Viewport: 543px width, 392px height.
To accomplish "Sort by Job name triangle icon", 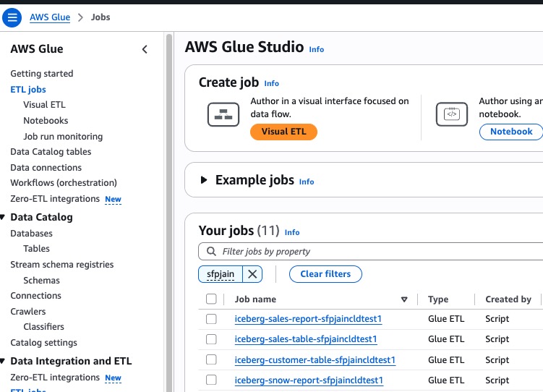I will pos(404,299).
